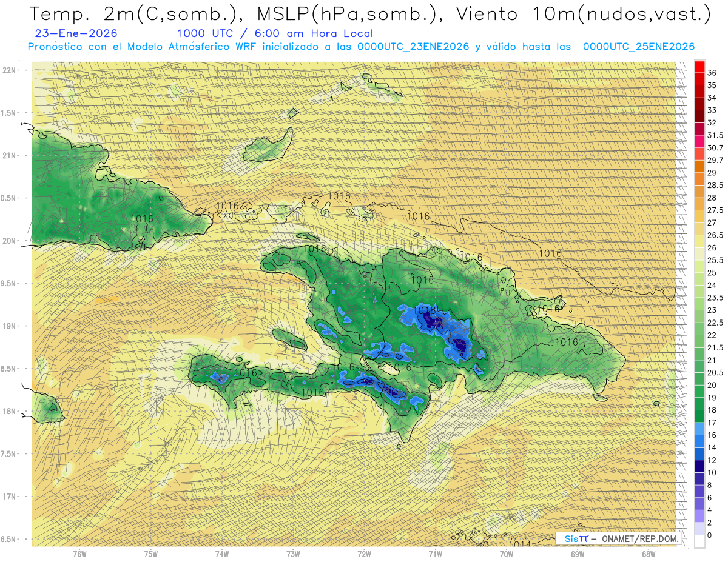Image resolution: width=728 pixels, height=562 pixels.
Task: Click Gonâve Island in the gulf west of Haiti
Action: point(288,339)
